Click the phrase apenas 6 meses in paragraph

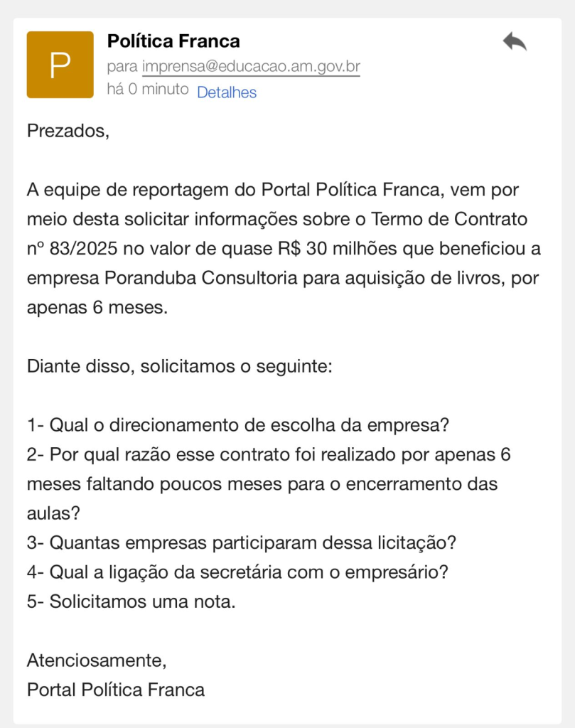(x=97, y=308)
